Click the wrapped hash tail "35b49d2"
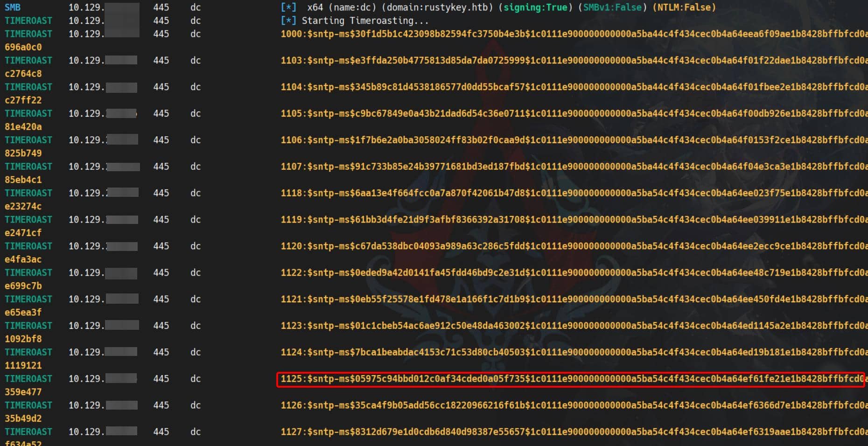Image resolution: width=868 pixels, height=446 pixels. tap(23, 418)
